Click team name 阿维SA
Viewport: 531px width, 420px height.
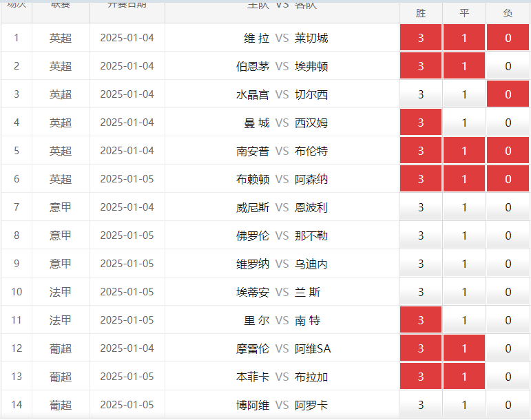tap(313, 348)
